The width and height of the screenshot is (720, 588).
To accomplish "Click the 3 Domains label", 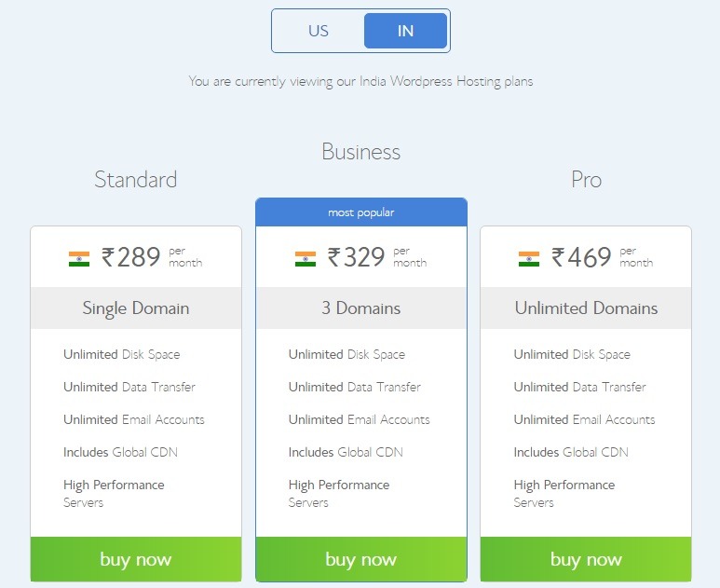I will pos(360,308).
